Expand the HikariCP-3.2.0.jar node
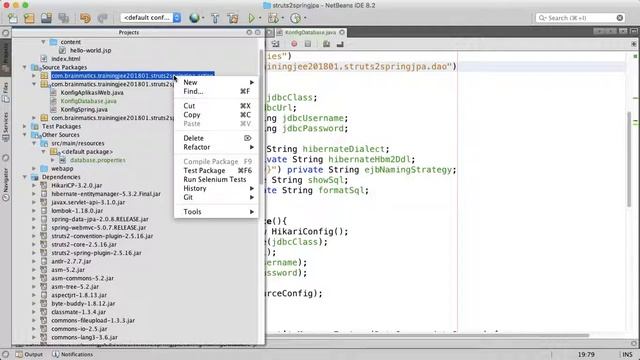640x360 pixels. (x=34, y=185)
